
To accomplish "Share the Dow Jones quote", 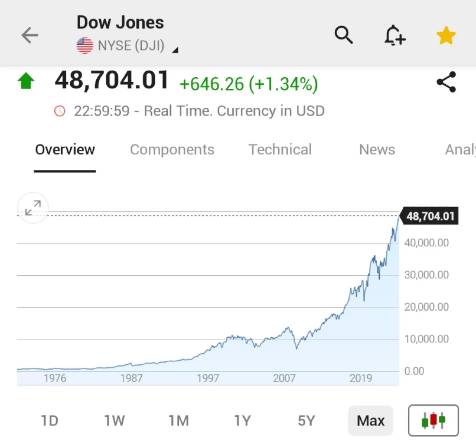I will click(447, 81).
